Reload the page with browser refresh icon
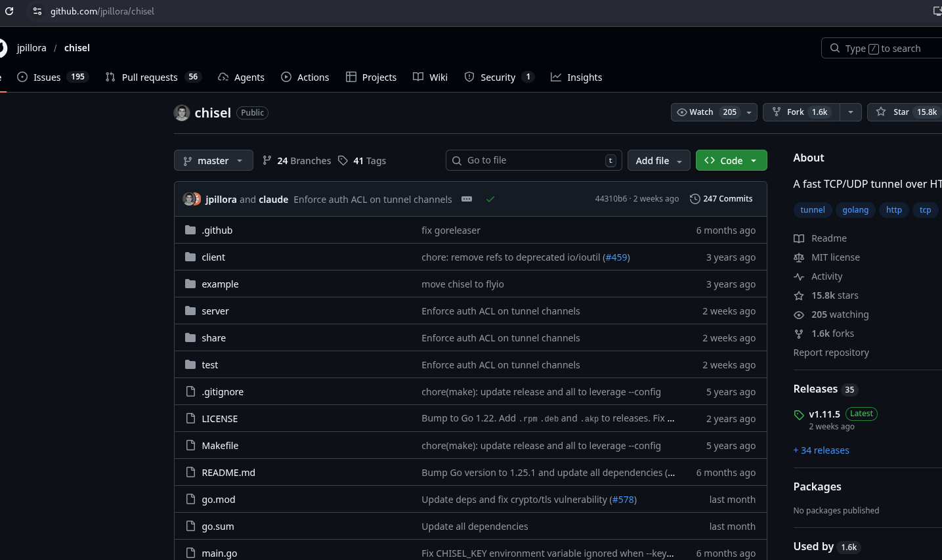The width and height of the screenshot is (942, 560). click(x=9, y=11)
